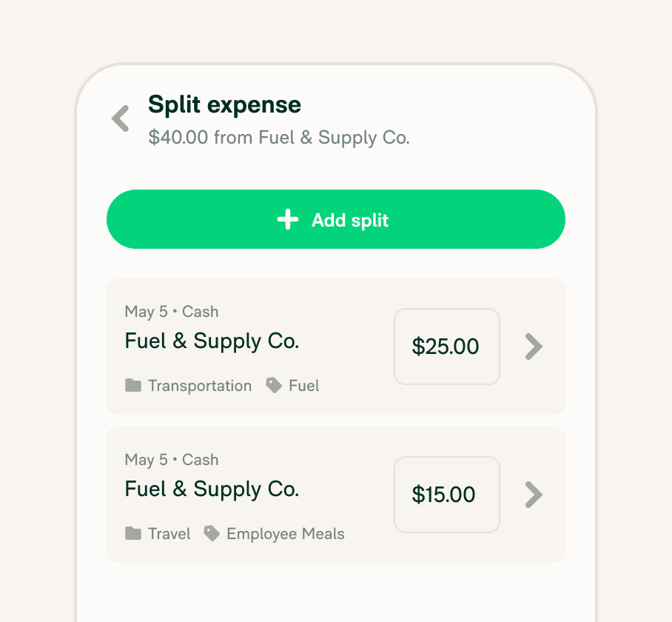
Task: Open the $15.00 split details chevron
Action: [x=534, y=495]
